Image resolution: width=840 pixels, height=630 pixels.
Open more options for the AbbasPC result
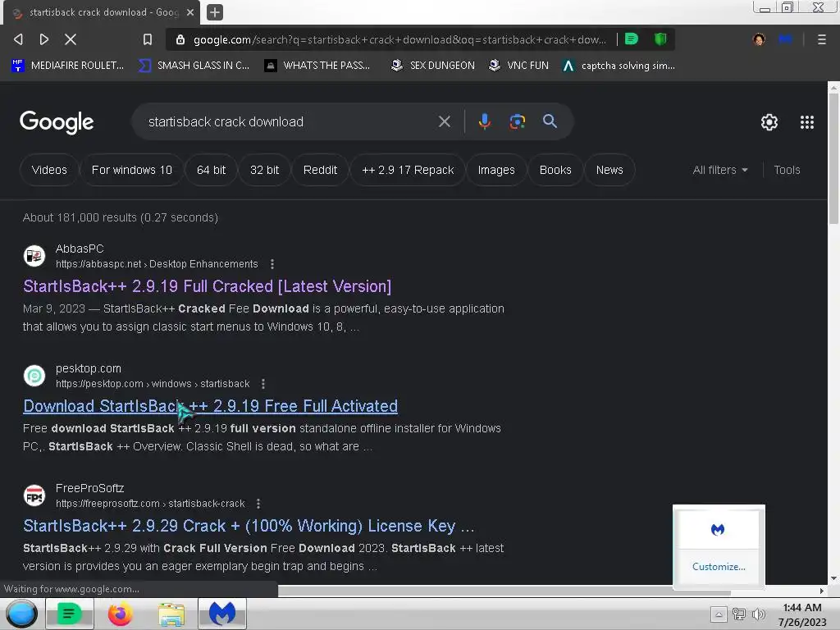tap(272, 264)
